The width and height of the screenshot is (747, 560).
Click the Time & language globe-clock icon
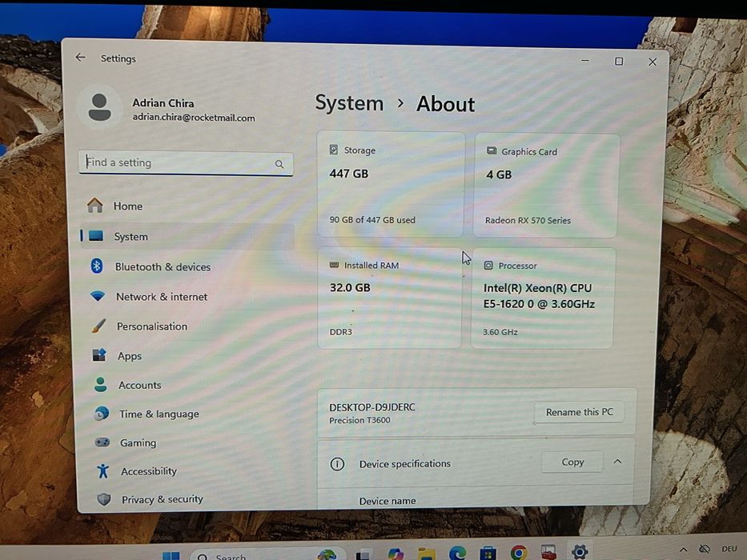coord(102,414)
